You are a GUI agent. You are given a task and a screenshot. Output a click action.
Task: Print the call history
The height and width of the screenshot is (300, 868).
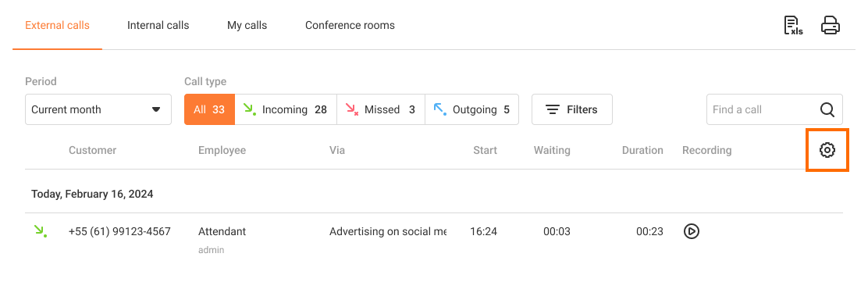[x=831, y=26]
